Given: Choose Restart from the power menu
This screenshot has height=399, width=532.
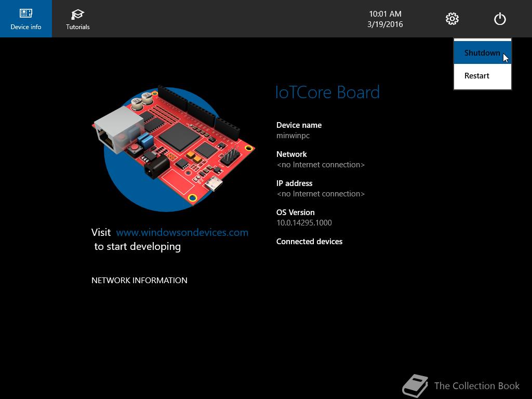Looking at the screenshot, I should coord(483,76).
